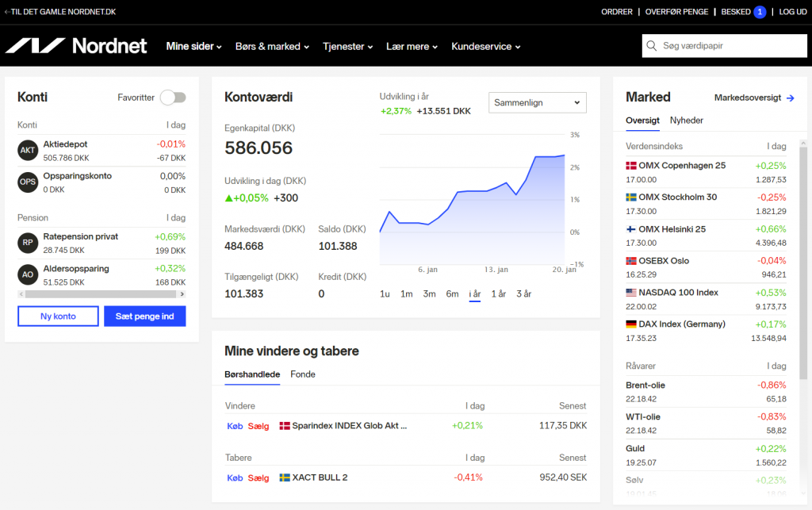812x510 pixels.
Task: Toggle the Favoritter switch
Action: click(173, 98)
